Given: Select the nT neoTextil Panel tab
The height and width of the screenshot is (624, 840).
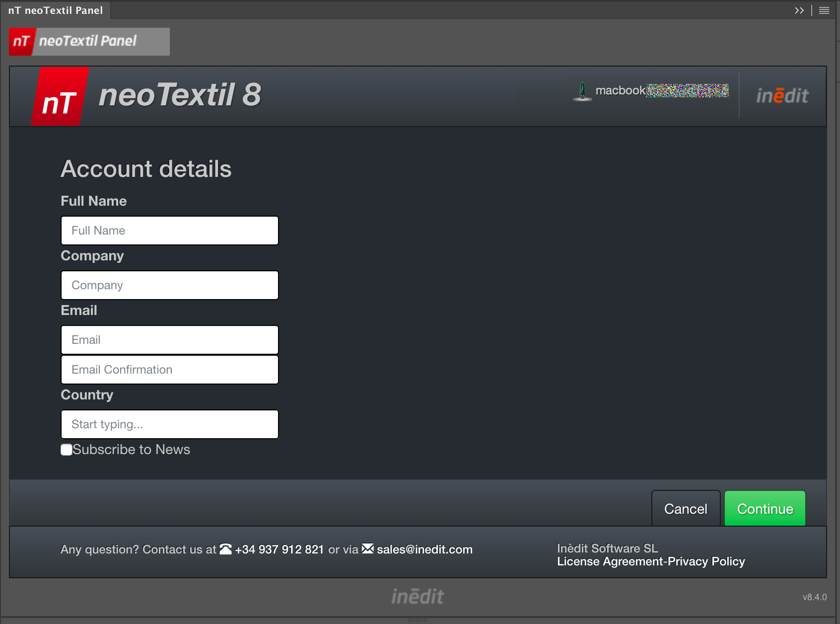Looking at the screenshot, I should [56, 10].
